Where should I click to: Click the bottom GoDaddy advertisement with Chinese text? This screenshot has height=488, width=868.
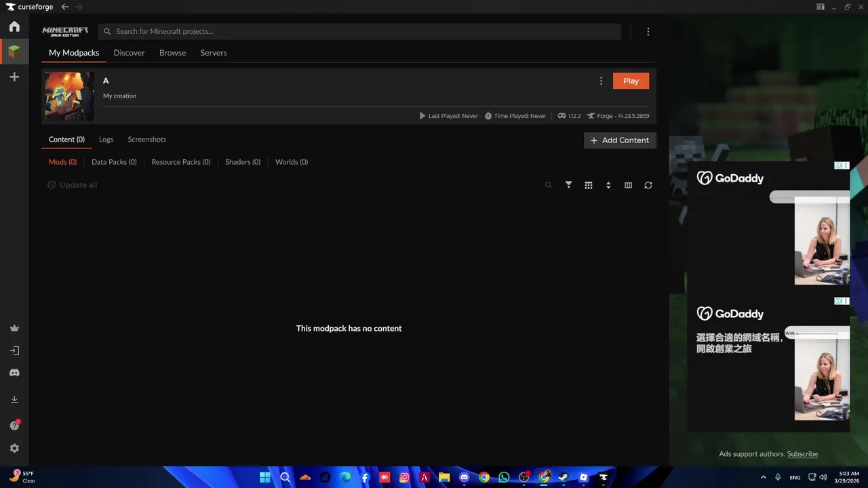coord(768,364)
